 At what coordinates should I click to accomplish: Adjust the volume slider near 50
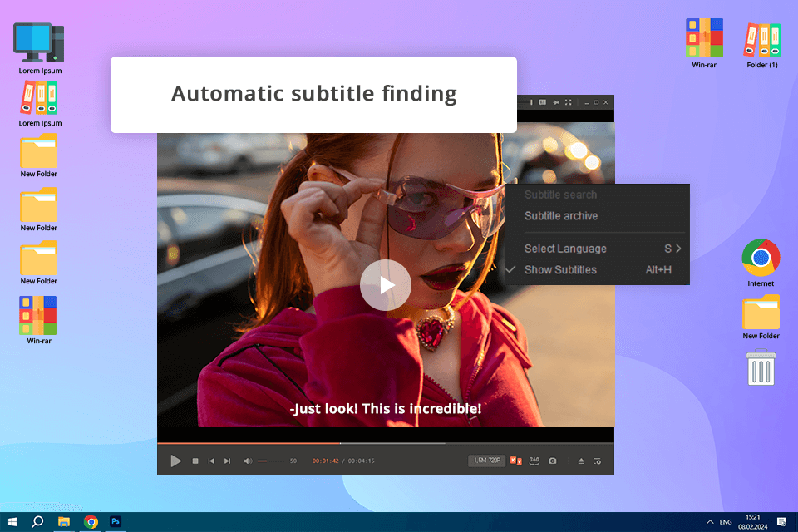tap(271, 461)
